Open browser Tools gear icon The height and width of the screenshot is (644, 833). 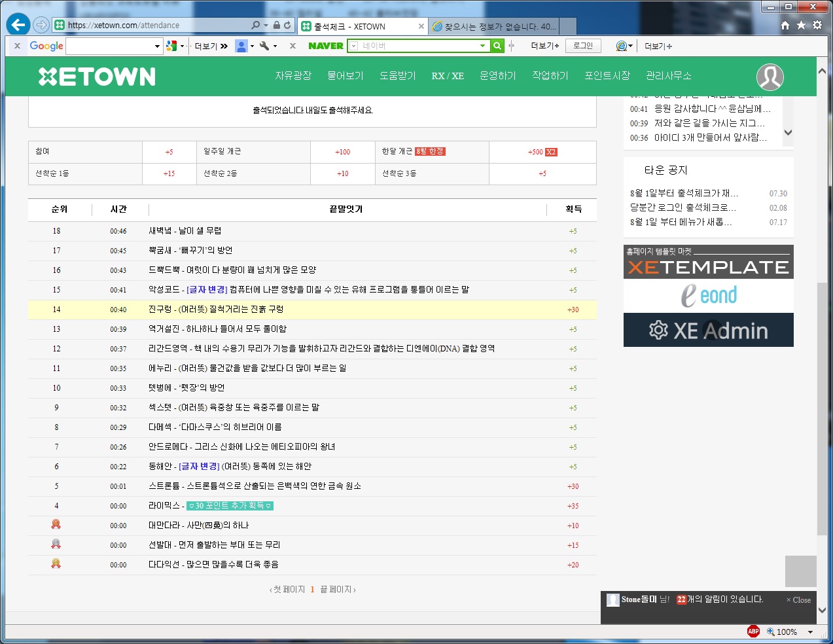817,25
